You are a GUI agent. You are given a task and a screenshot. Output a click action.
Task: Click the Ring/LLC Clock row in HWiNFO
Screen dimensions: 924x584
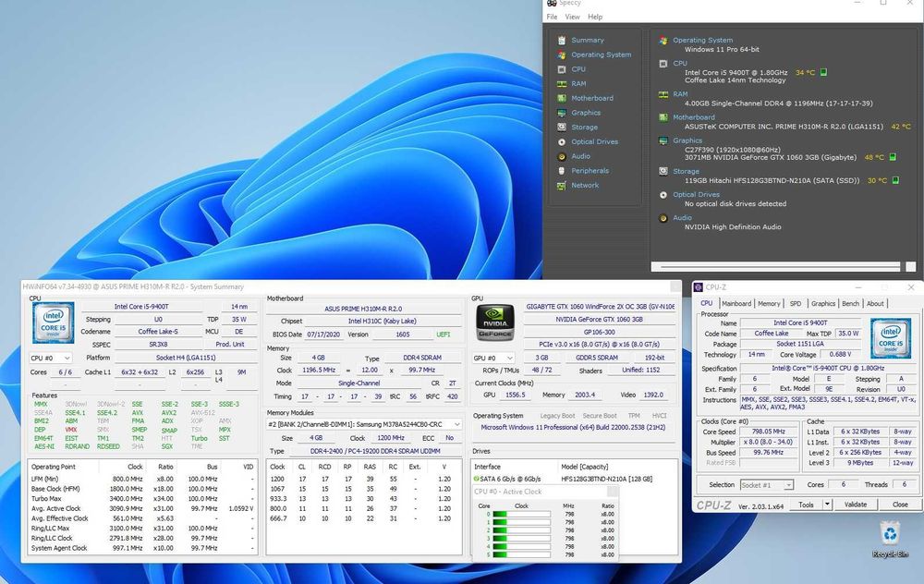[142, 538]
